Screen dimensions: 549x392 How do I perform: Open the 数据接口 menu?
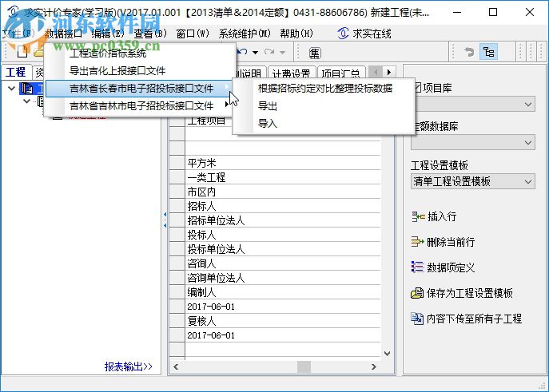tap(64, 34)
